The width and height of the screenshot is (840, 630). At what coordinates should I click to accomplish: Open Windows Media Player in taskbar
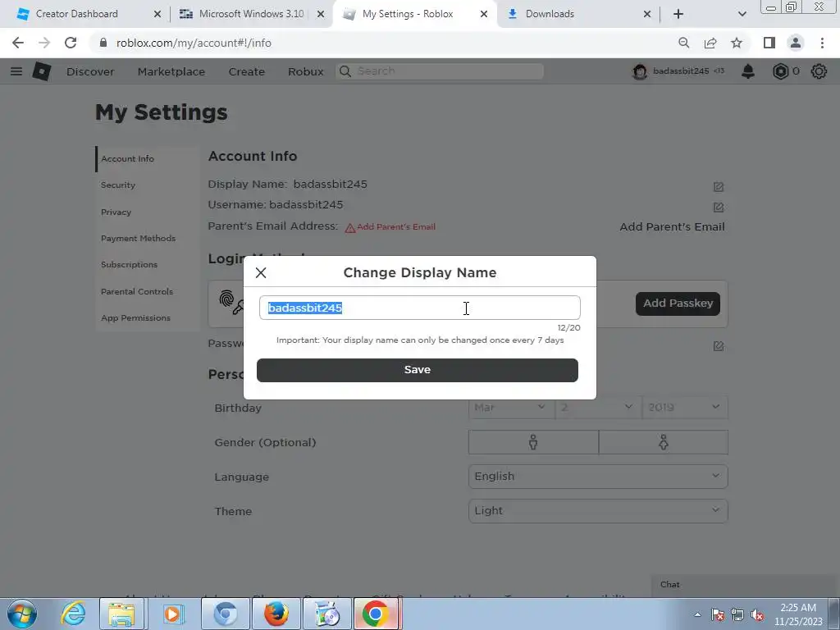pos(173,614)
